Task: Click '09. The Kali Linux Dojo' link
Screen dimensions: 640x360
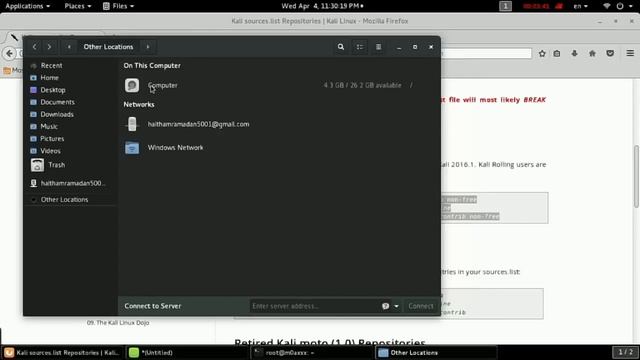Action: tap(118, 323)
